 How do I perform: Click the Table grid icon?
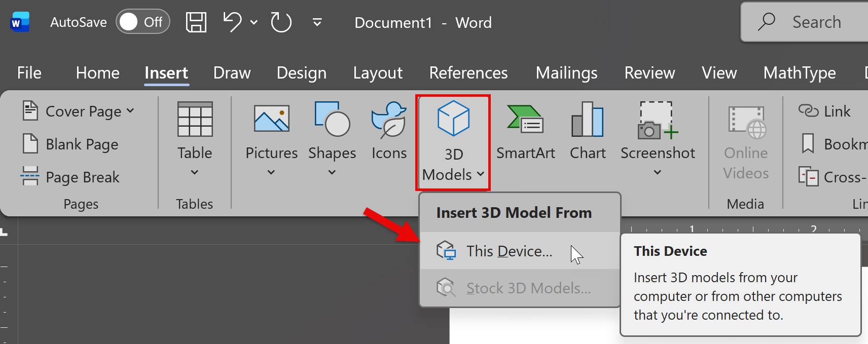[195, 119]
